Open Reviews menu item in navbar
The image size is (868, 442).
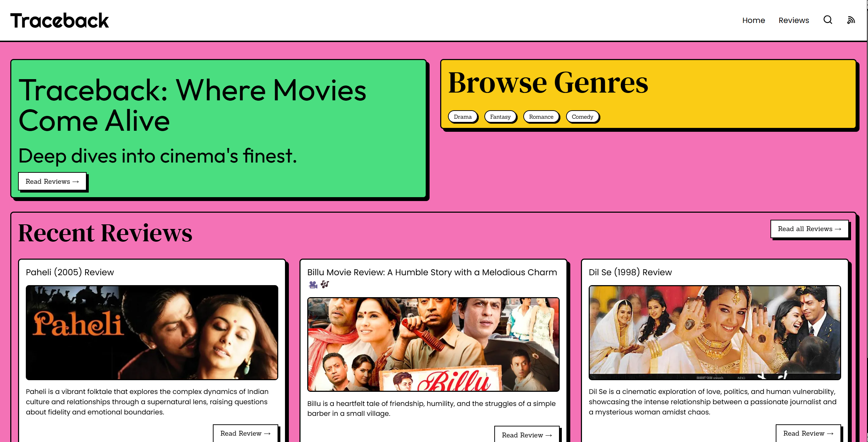[x=793, y=20]
